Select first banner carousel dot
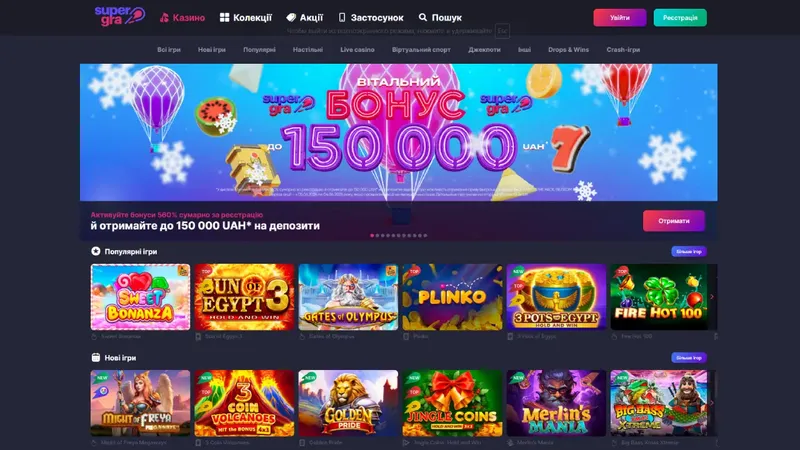800x450 pixels. [x=372, y=236]
